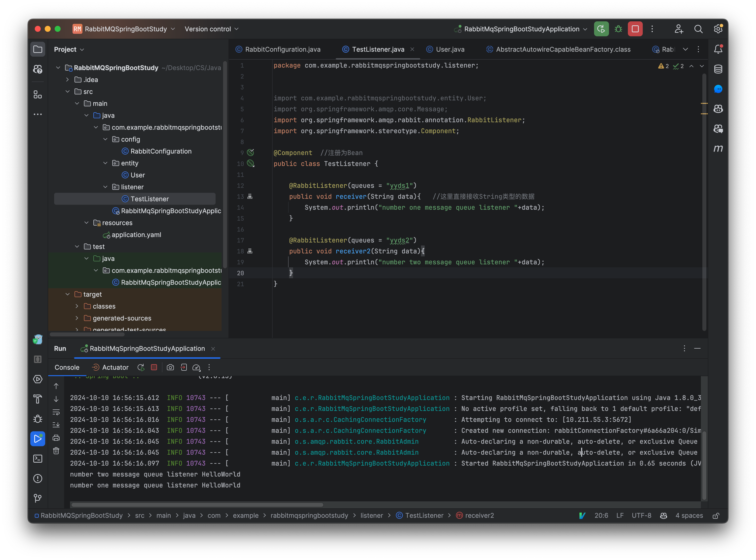756x560 pixels.
Task: Stop the running application with red square
Action: pos(635,29)
